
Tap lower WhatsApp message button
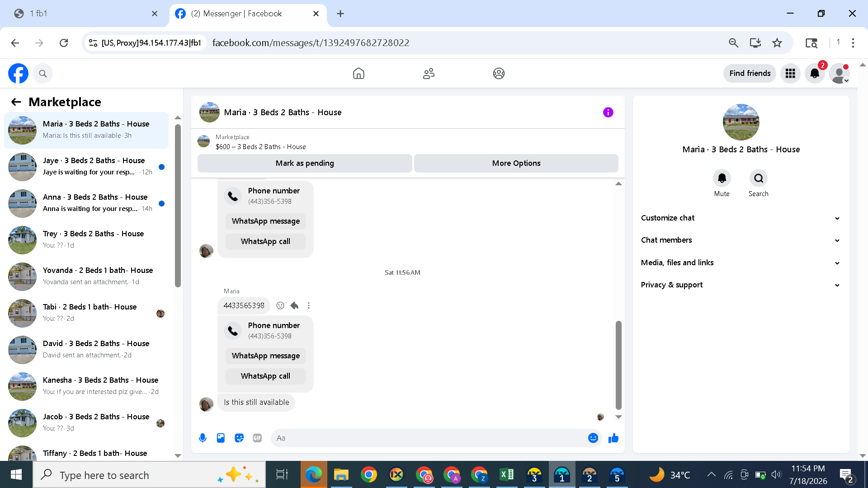coord(266,356)
